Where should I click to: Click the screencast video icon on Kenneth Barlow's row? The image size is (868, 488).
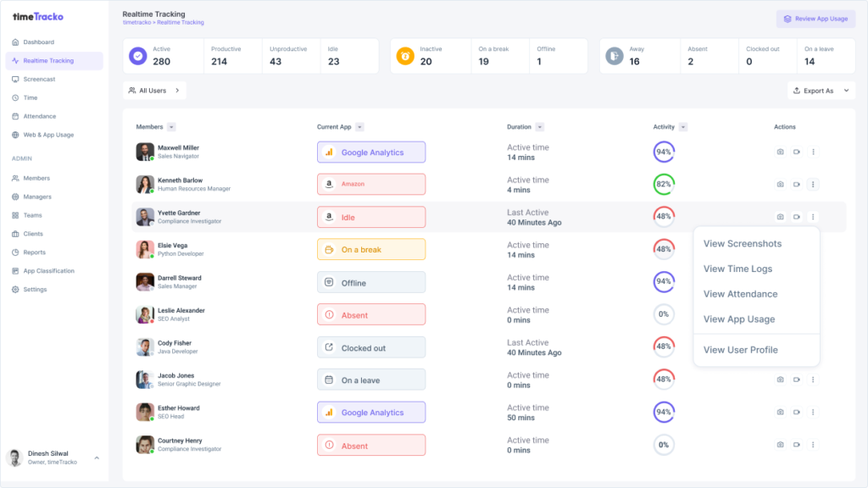795,184
